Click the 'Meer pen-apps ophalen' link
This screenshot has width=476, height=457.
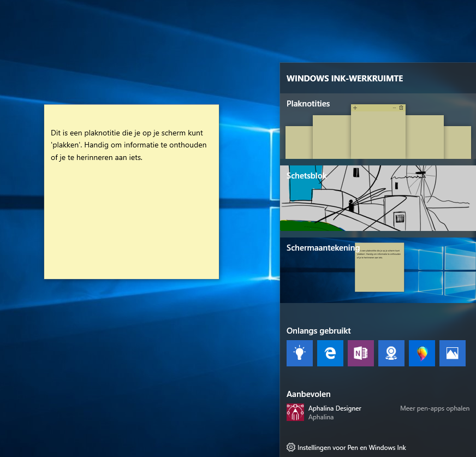435,408
